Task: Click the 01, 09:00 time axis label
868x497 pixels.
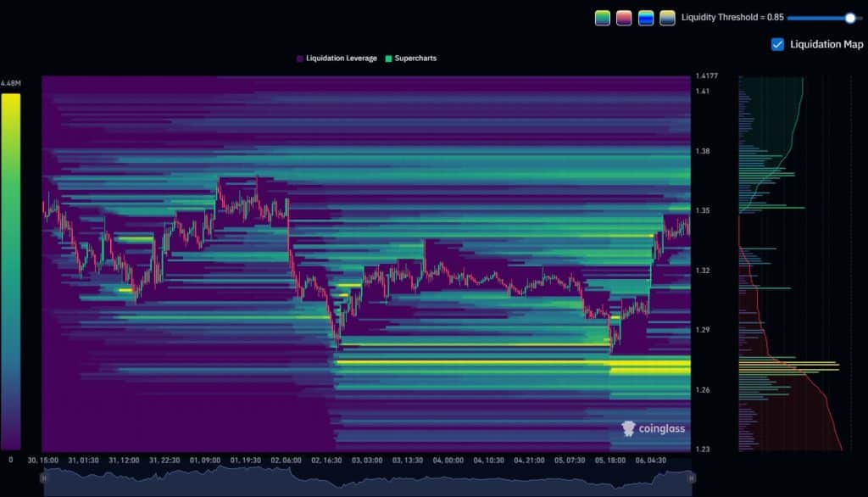Action: tap(205, 461)
